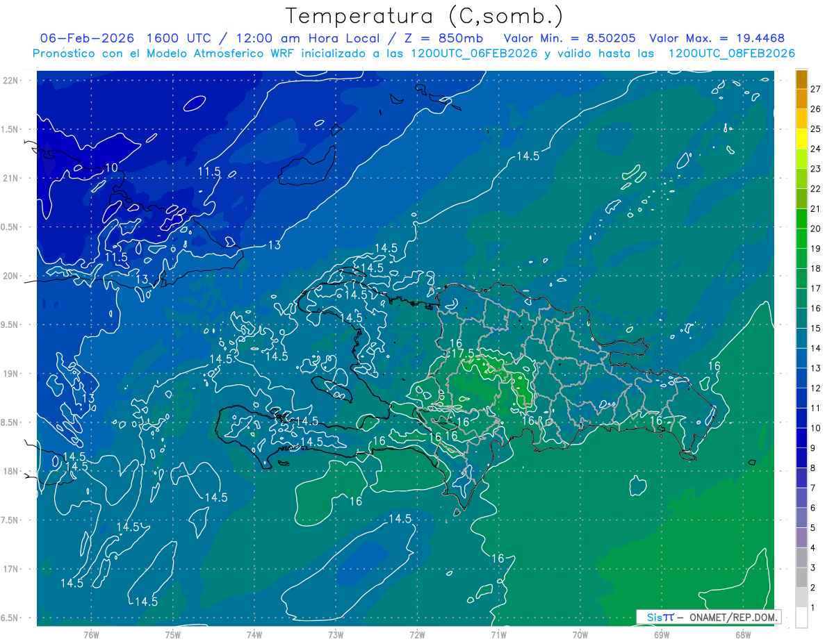Image resolution: width=834 pixels, height=644 pixels.
Task: Click the color scale label '19'
Action: click(x=816, y=249)
